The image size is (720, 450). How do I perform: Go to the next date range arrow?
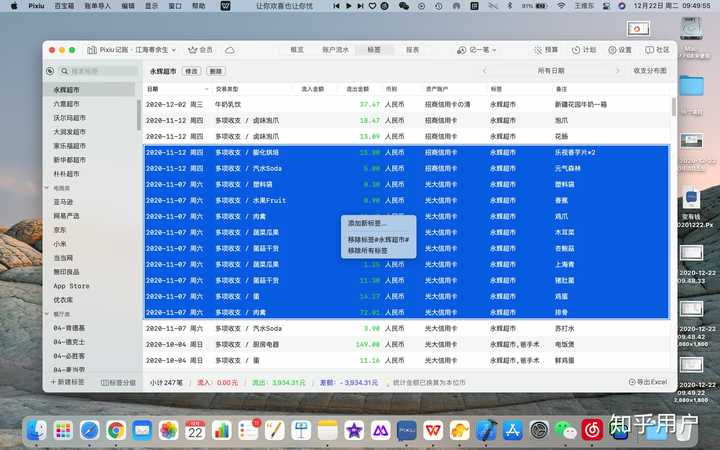click(618, 71)
